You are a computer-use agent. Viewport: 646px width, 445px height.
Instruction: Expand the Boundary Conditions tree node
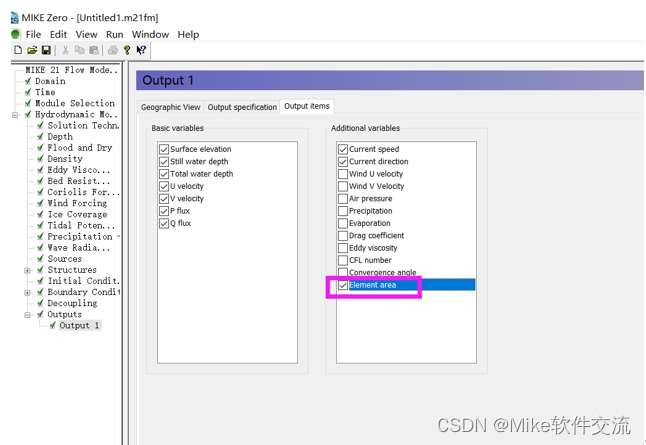[28, 293]
